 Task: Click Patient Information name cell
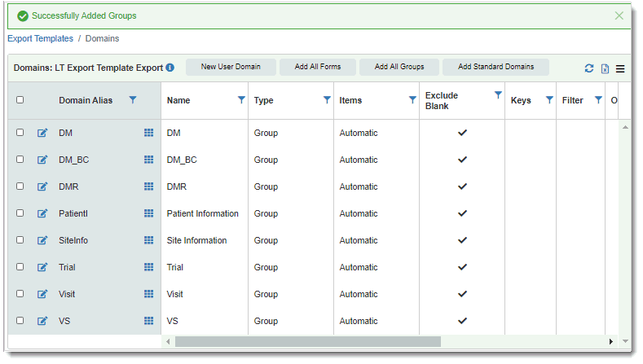203,213
